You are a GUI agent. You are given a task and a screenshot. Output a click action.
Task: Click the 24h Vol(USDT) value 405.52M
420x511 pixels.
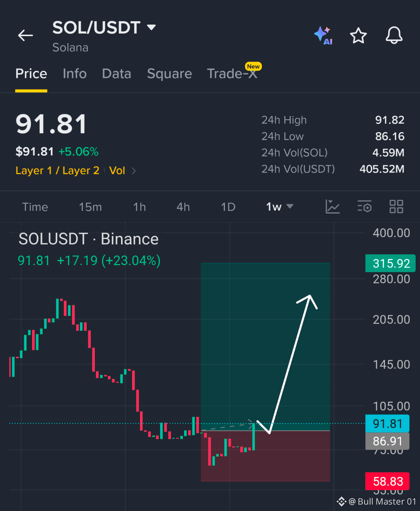382,169
